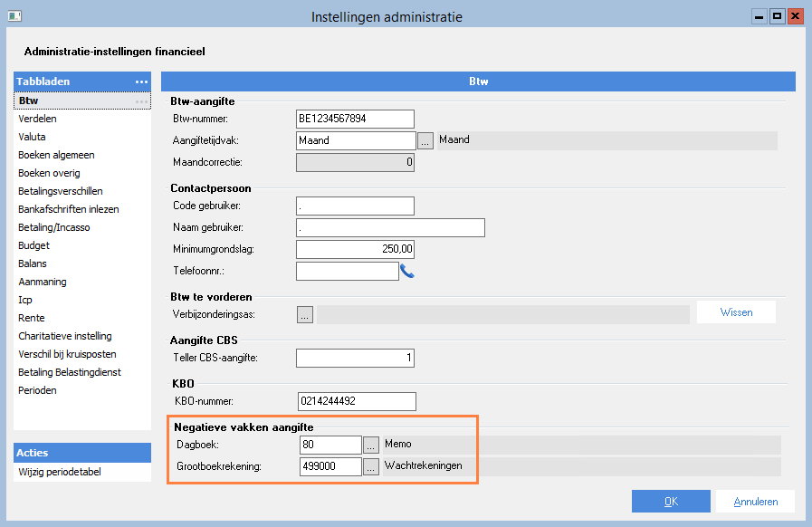Click the Dagboek field containing 80

point(330,445)
